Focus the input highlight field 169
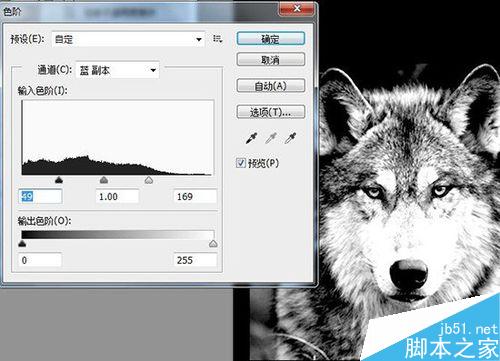The height and width of the screenshot is (361, 500). (x=195, y=196)
